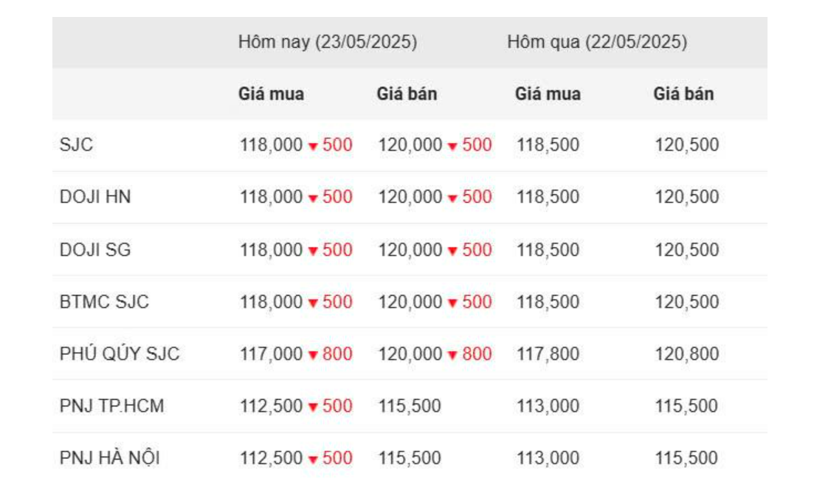Click the 'Hôm qua (22/05/2025)' header

pos(597,42)
